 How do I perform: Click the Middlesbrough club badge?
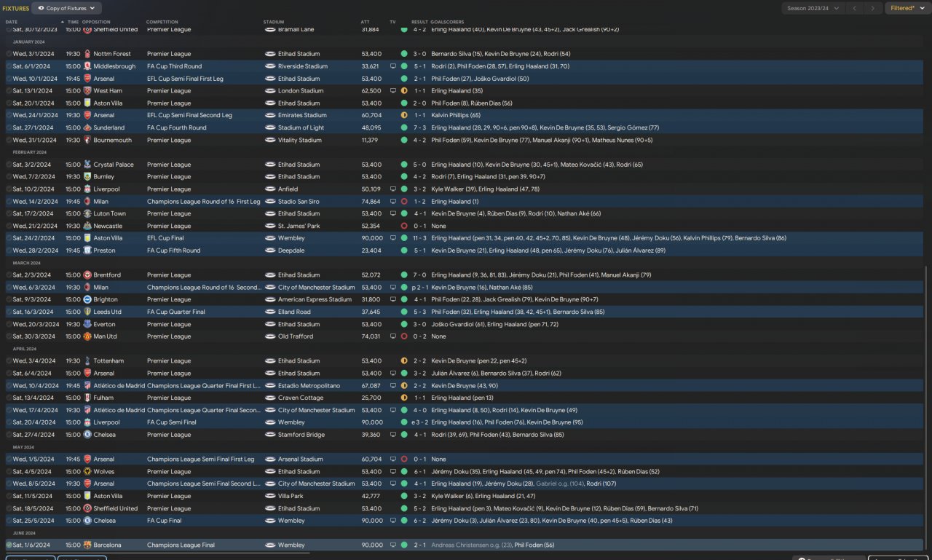(x=87, y=66)
